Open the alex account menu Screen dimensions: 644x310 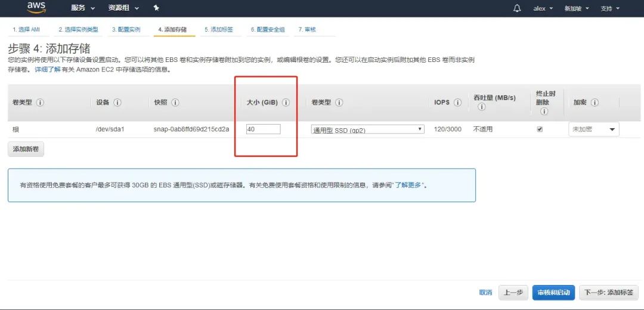click(x=543, y=8)
